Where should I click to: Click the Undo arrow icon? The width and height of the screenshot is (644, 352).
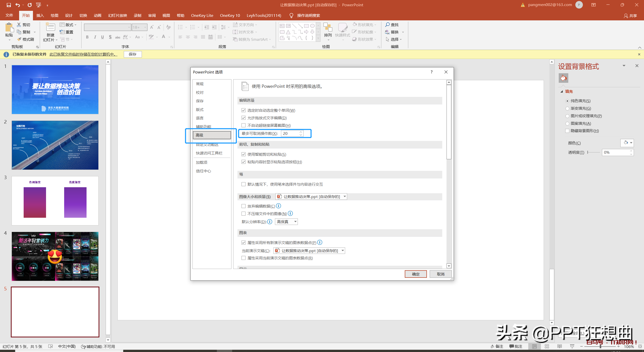[x=17, y=5]
